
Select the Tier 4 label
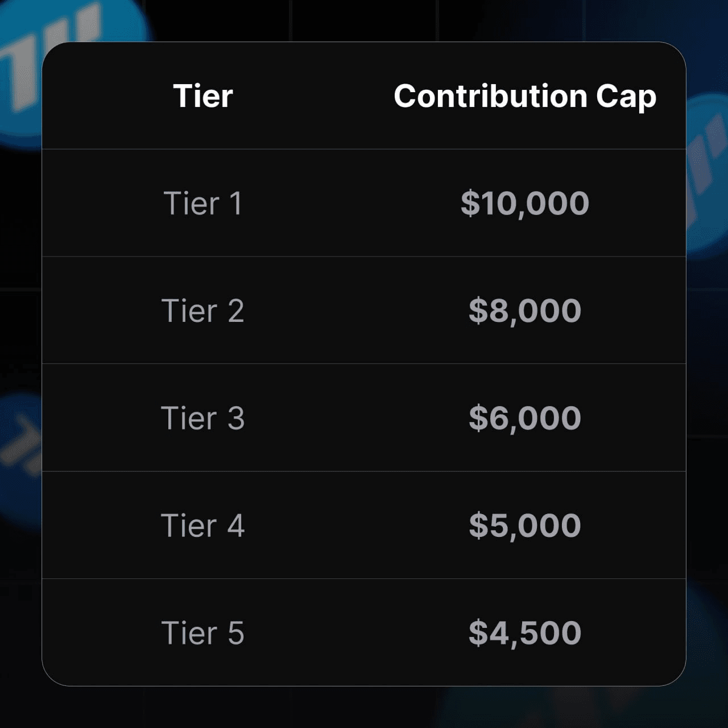pyautogui.click(x=203, y=525)
